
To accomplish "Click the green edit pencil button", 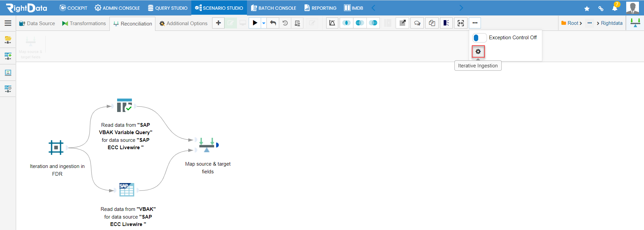I will click(x=231, y=23).
